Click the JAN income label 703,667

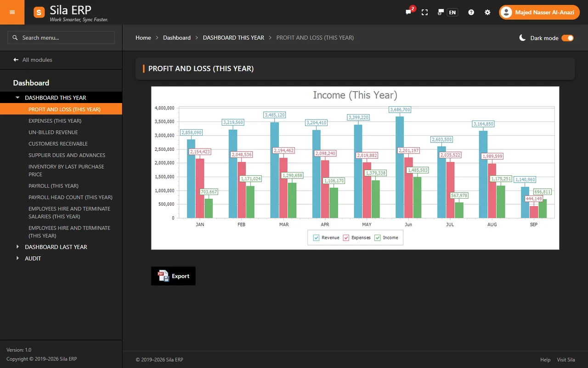coord(209,192)
